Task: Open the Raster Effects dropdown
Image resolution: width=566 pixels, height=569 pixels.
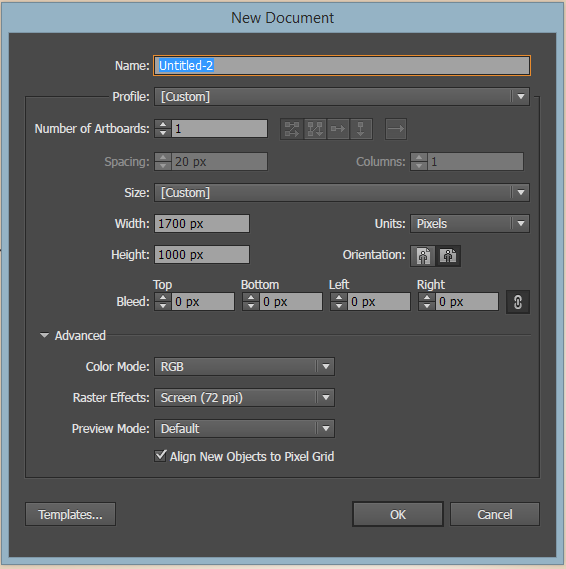Action: click(x=244, y=398)
